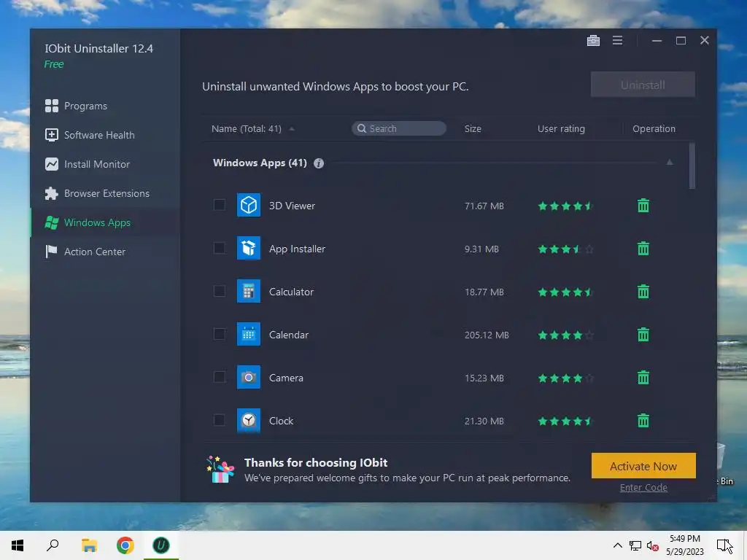Screen dimensions: 747x560
Task: Open the hamburger options menu
Action: 617,41
